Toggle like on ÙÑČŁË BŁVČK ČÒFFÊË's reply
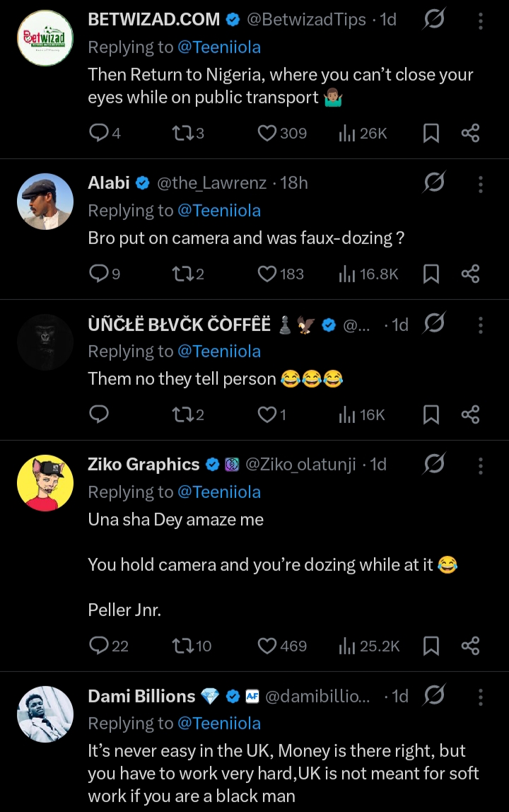The image size is (509, 812). (267, 414)
